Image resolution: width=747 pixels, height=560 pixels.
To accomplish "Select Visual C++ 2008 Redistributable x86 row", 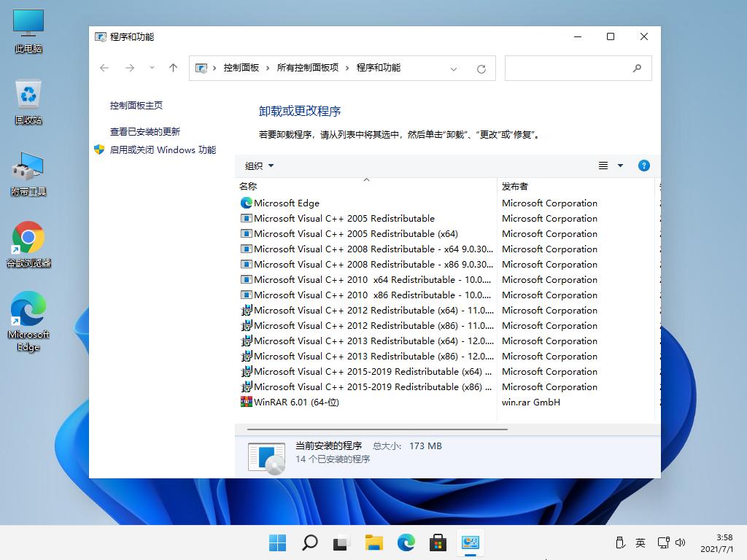I will tap(366, 264).
